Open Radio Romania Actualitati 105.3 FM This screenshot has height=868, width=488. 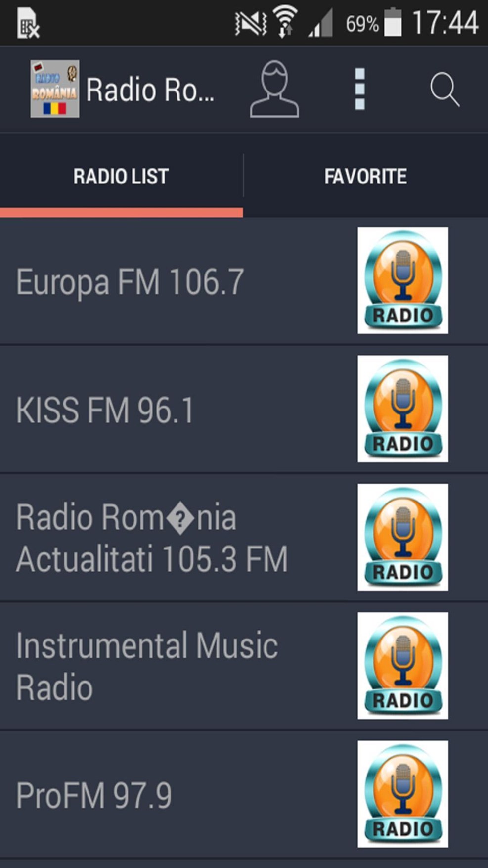pos(244,538)
